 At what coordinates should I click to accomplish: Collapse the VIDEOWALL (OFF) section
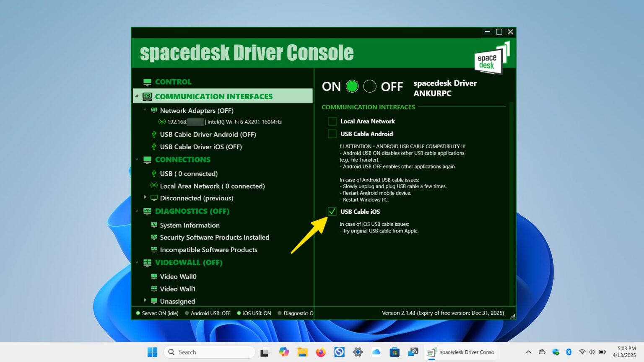[137, 263]
